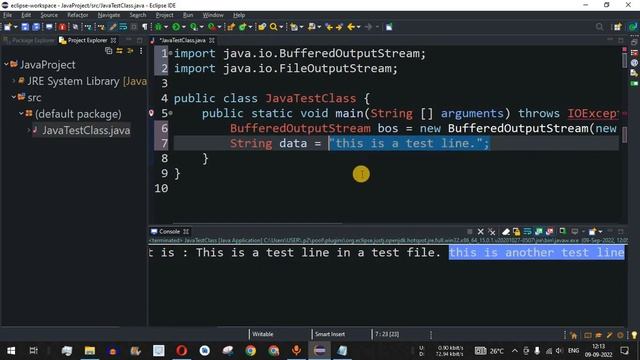640x360 pixels.
Task: Click the Run External Tools icon
Action: (211, 27)
